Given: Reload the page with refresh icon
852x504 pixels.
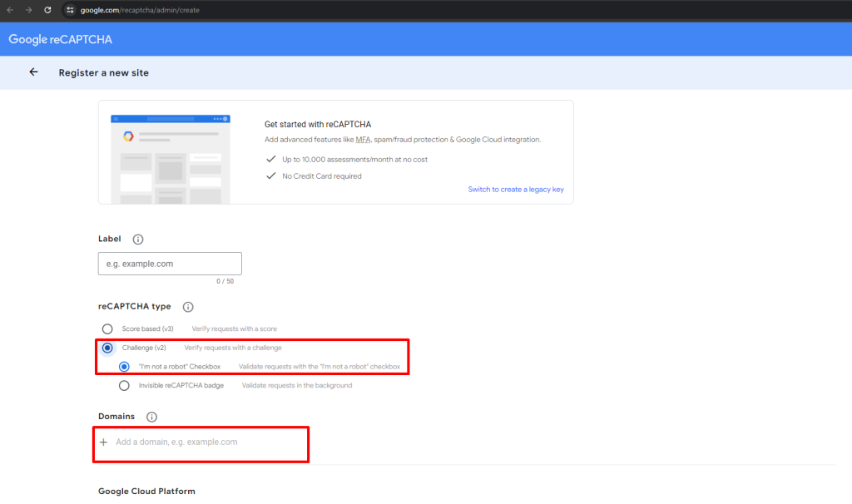Looking at the screenshot, I should point(47,10).
